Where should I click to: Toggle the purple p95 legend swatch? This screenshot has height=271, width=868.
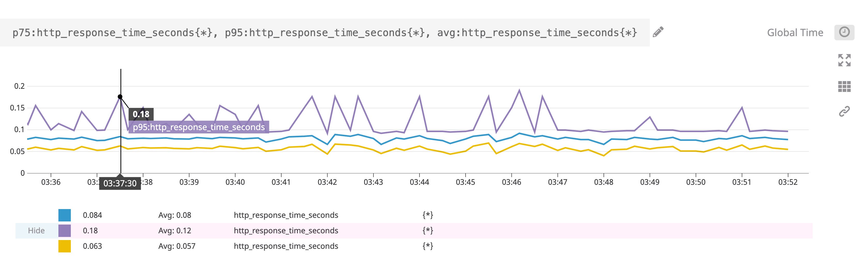tap(65, 230)
